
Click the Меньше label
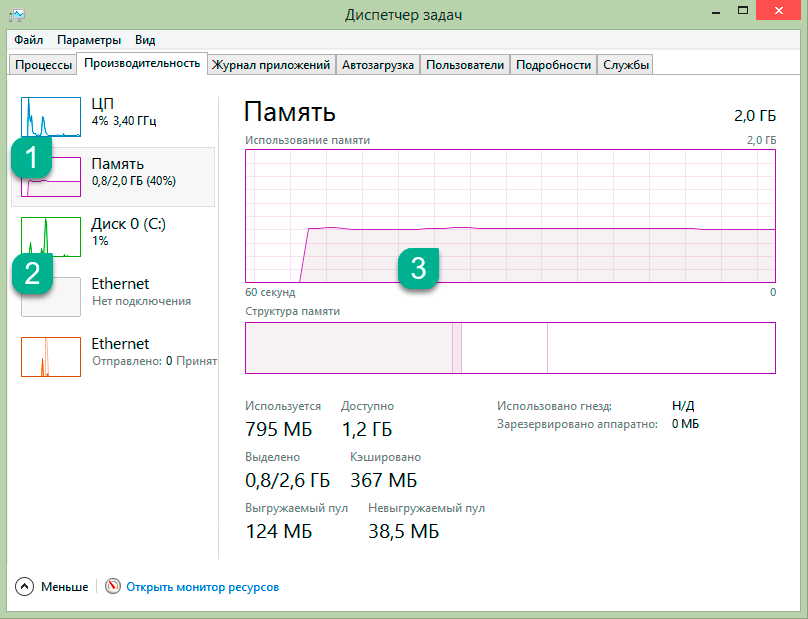[65, 587]
